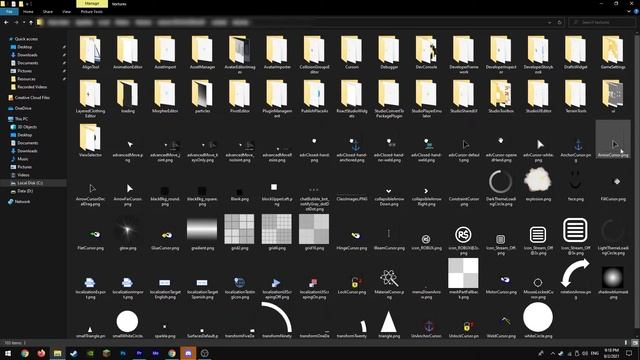Open the TerrainTools folder
The width and height of the screenshot is (640, 360).
(576, 96)
